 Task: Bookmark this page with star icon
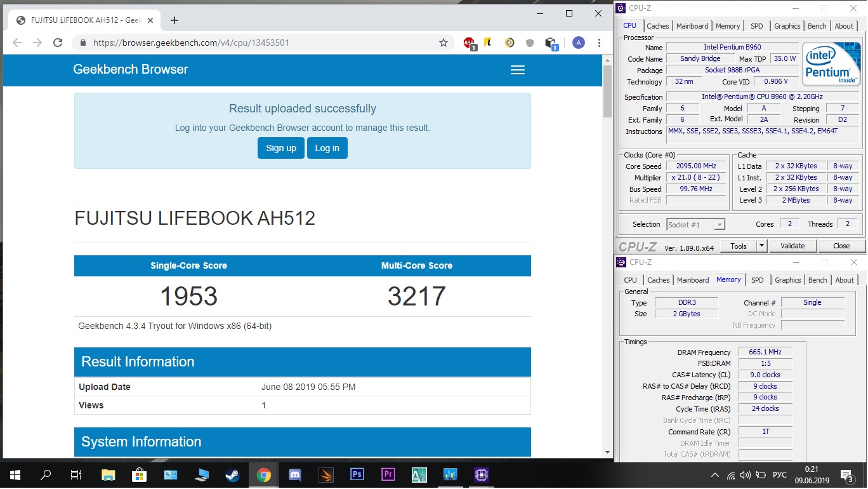(444, 43)
